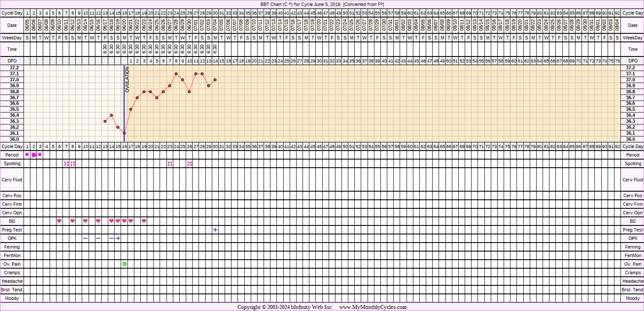The height and width of the screenshot is (311, 644).
Task: Select the positive OPK plus sign on day 15
Action: tap(118, 238)
